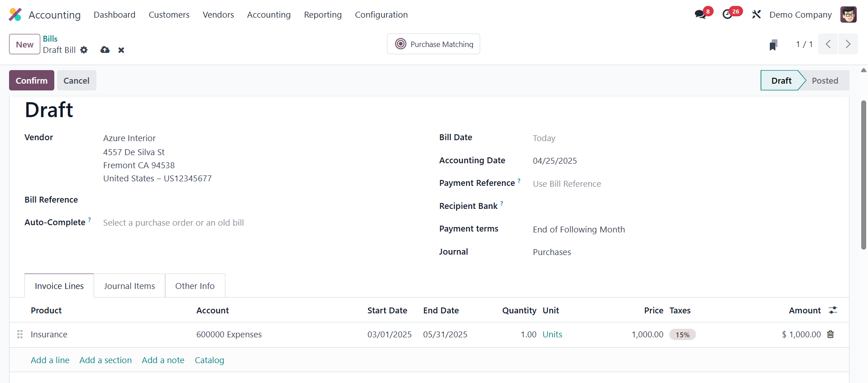Viewport: 868px width, 383px height.
Task: Open the chat messages icon
Action: [x=700, y=14]
